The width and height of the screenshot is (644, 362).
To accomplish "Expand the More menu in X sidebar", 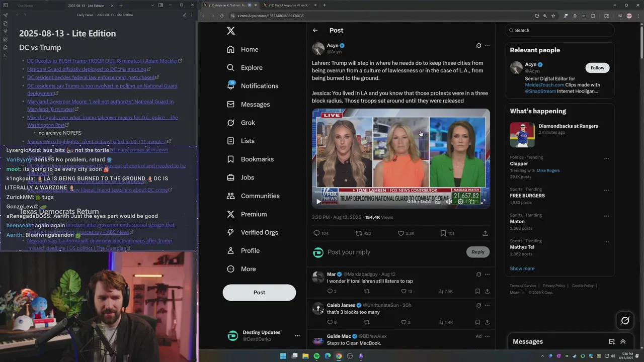I will tap(242, 269).
